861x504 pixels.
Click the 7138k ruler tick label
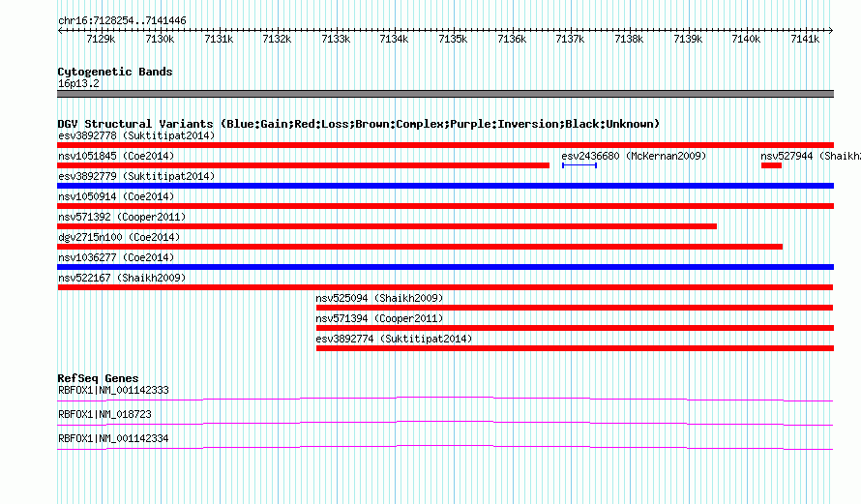pyautogui.click(x=629, y=39)
